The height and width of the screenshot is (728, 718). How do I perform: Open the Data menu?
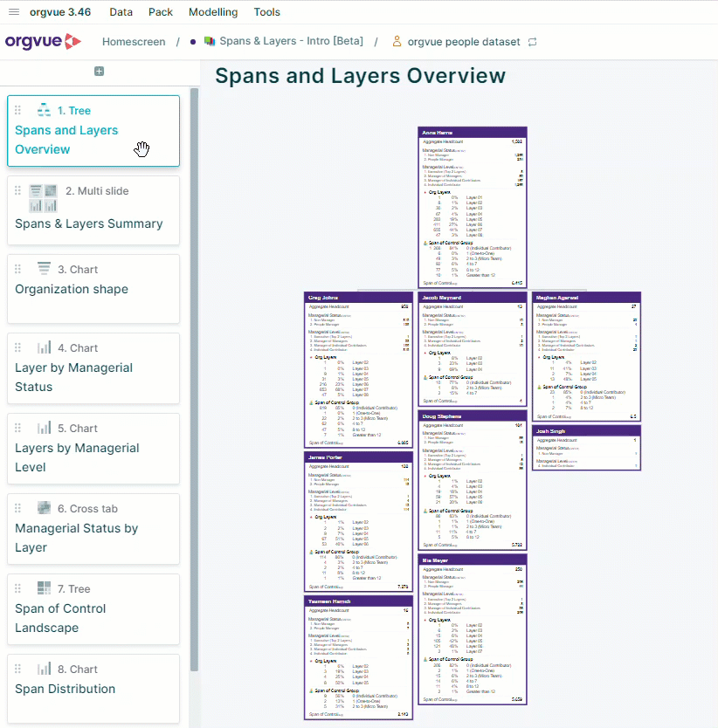coord(121,12)
